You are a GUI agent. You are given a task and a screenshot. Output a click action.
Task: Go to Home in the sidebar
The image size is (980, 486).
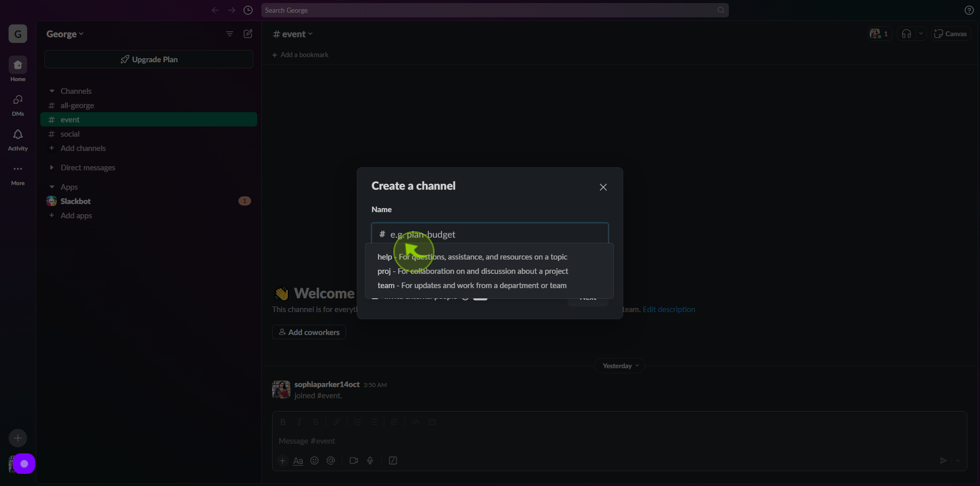click(18, 69)
